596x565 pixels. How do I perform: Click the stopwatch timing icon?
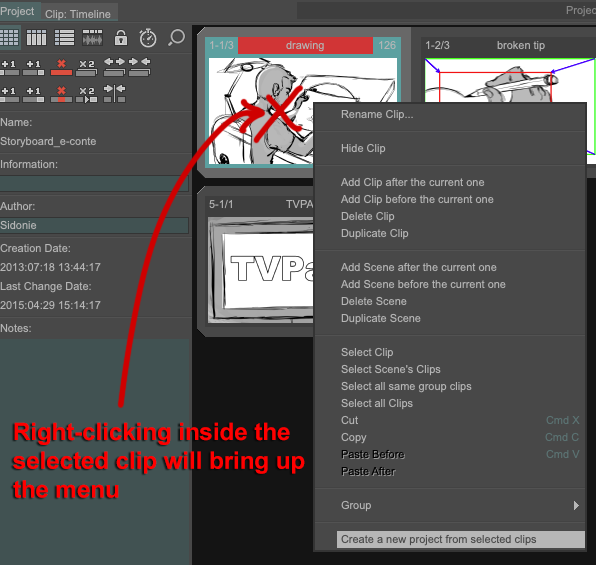click(148, 38)
